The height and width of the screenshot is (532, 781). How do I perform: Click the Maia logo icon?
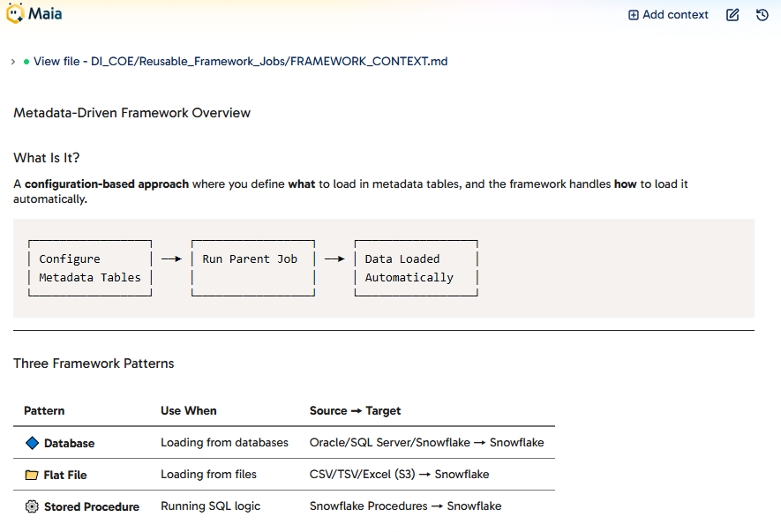[x=15, y=13]
